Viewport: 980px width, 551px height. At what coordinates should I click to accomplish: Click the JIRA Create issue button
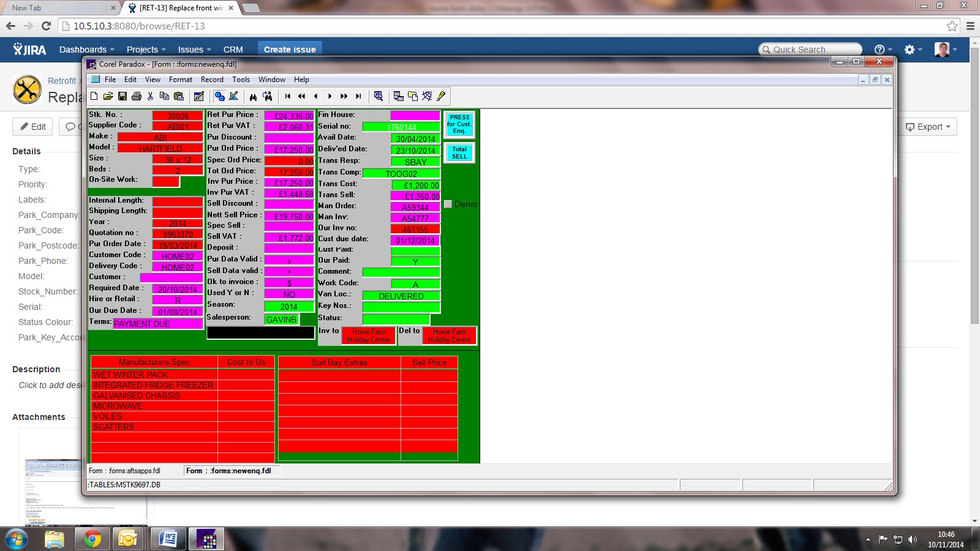[290, 50]
